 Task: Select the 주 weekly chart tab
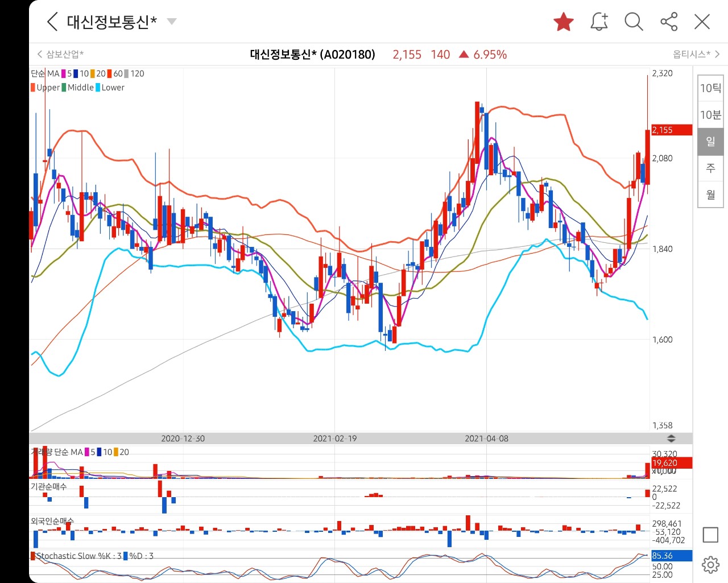click(710, 168)
